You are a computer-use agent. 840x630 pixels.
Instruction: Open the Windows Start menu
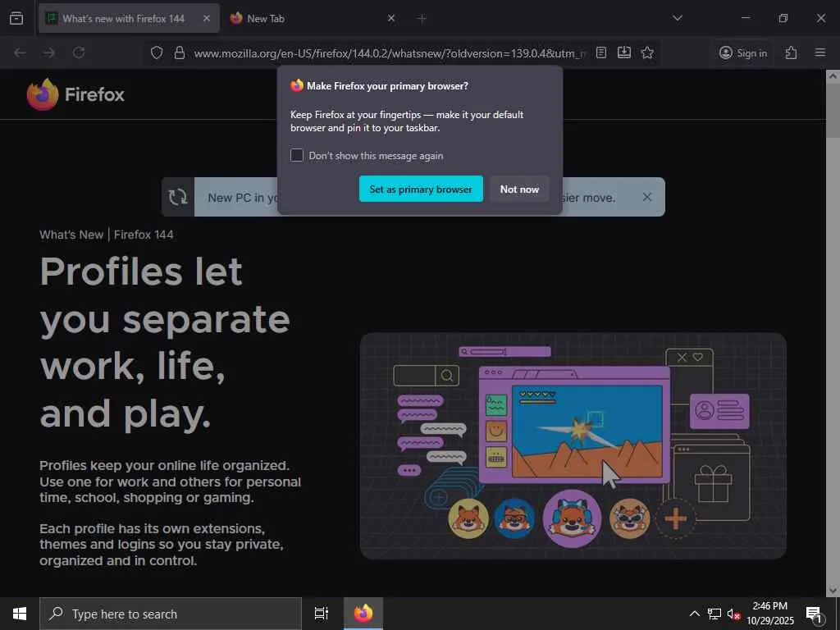(x=20, y=614)
